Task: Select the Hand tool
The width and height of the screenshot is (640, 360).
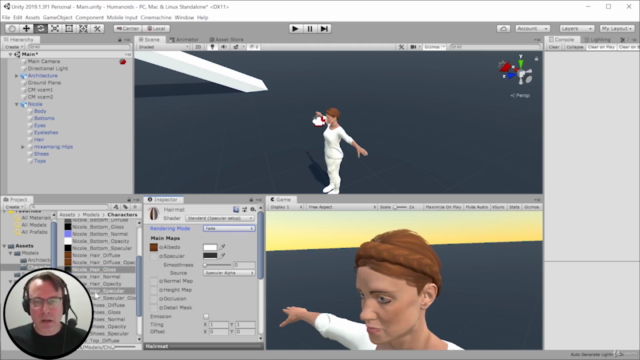Action: tap(12, 29)
